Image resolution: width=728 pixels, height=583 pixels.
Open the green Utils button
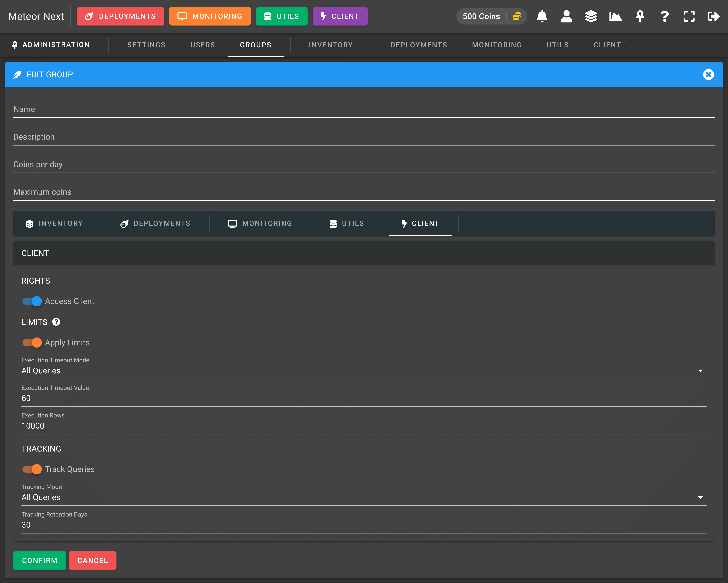tap(282, 16)
